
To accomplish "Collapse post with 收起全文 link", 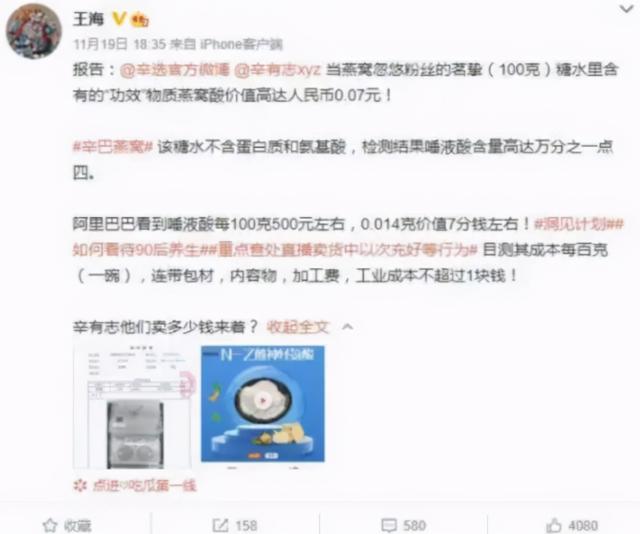I will tap(298, 327).
